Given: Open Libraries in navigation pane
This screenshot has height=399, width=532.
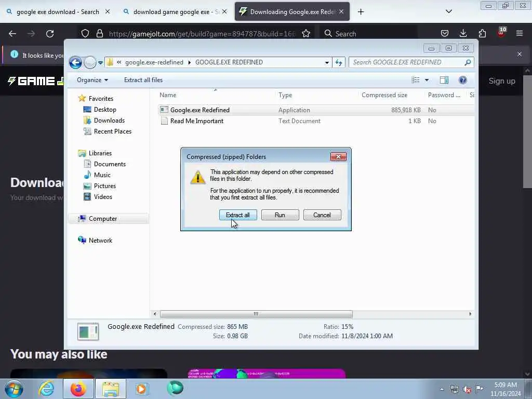Looking at the screenshot, I should (100, 153).
